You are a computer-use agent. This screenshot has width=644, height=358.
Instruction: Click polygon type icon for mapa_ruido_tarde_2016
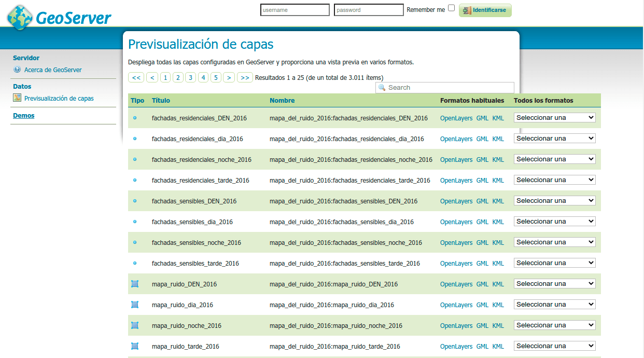(135, 346)
